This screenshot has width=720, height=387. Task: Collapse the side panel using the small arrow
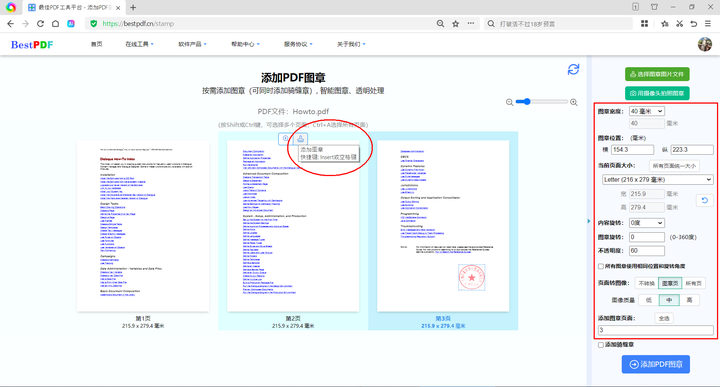click(589, 221)
